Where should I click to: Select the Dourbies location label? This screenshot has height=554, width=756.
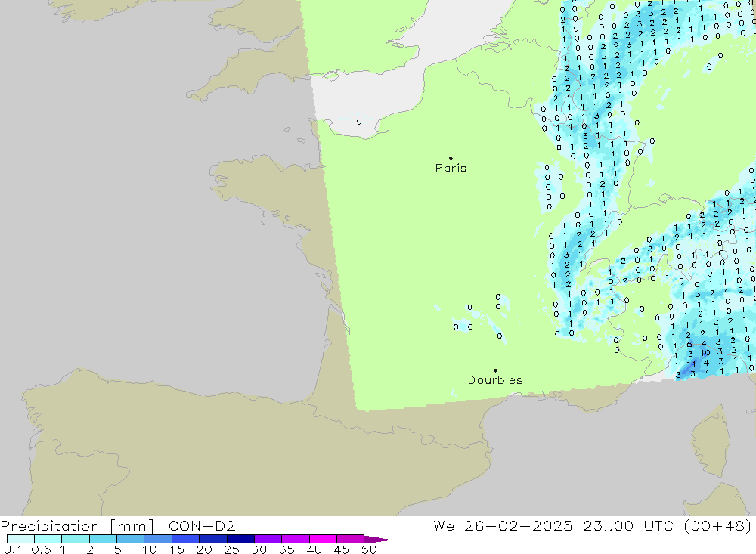pos(495,380)
